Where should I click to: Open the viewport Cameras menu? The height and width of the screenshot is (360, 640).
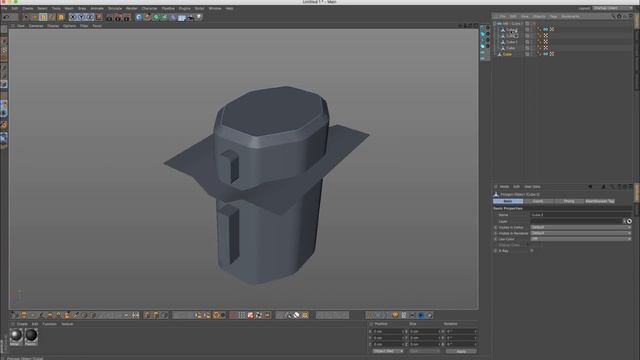[36, 26]
